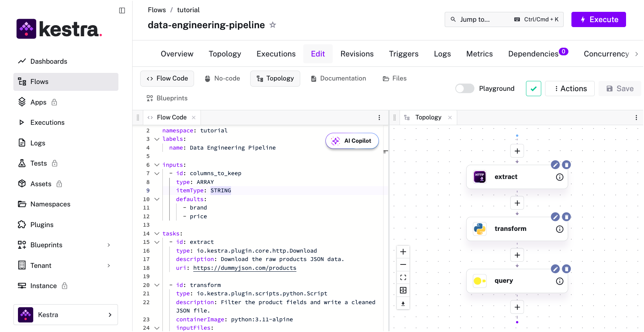Viewport: 644px width, 332px height.
Task: Collapse the transform task code block
Action: coord(157,285)
